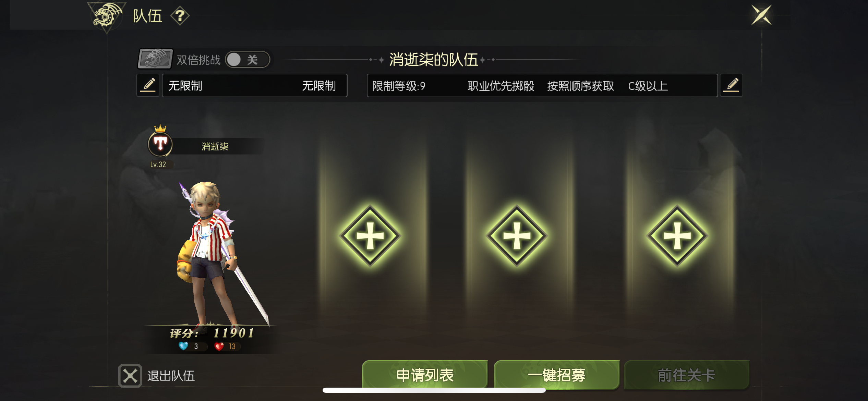Toggle the 双倍挑战 double challenge switch
This screenshot has height=401, width=868.
pos(248,60)
